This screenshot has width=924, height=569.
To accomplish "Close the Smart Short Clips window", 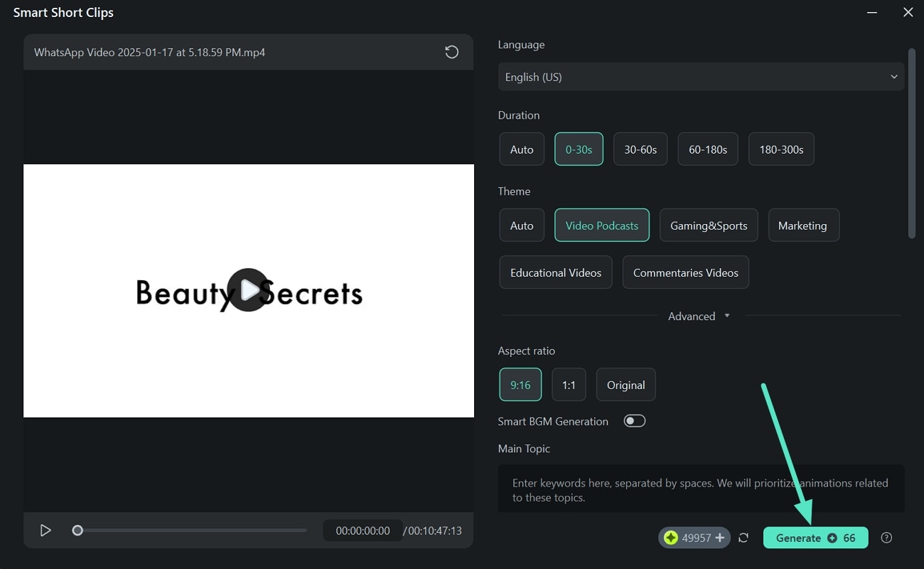I will pos(908,12).
